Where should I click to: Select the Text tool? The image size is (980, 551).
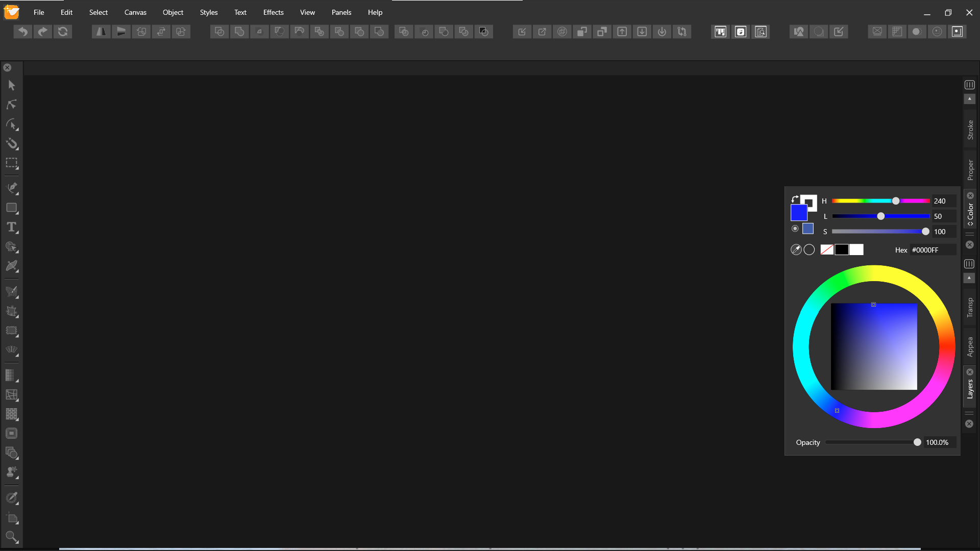click(12, 228)
